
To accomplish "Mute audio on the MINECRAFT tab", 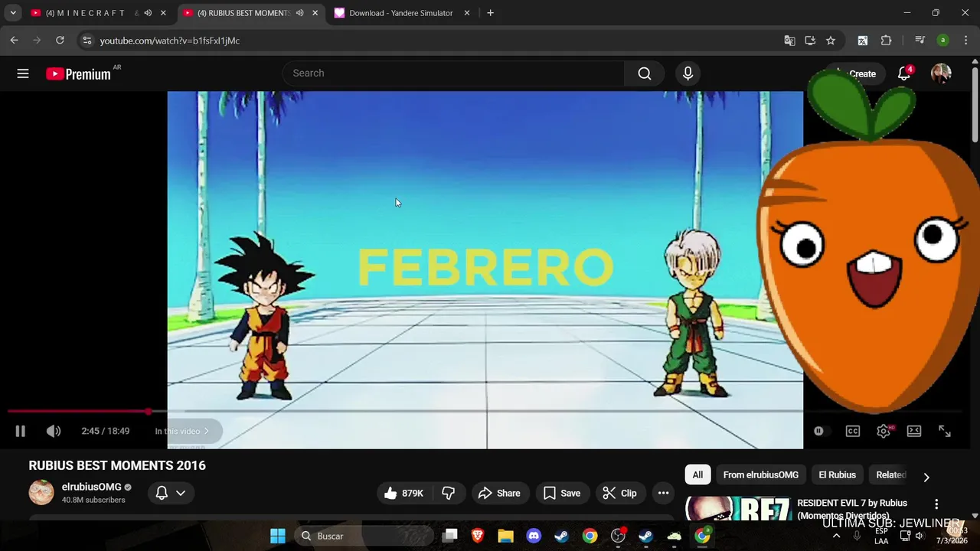I will pos(148,13).
